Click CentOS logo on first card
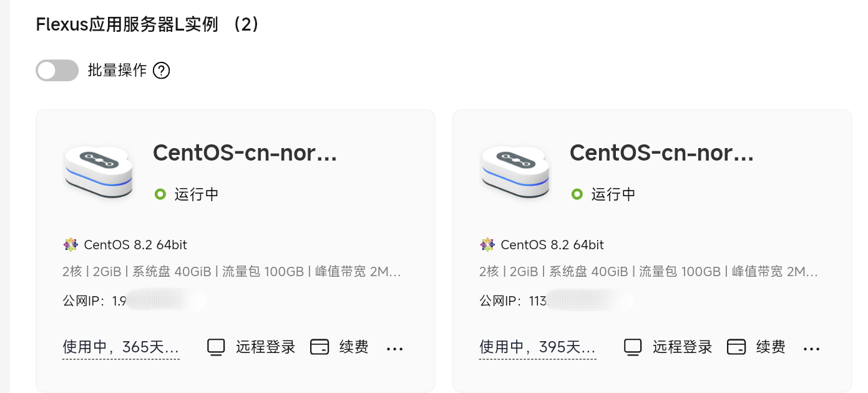This screenshot has height=393, width=868. [x=71, y=245]
